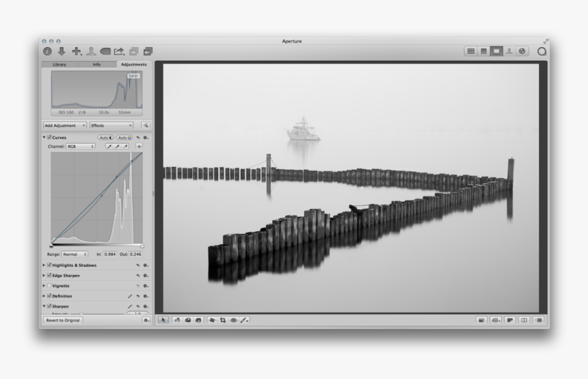
Task: Select the Rotate left tool
Action: 177,320
